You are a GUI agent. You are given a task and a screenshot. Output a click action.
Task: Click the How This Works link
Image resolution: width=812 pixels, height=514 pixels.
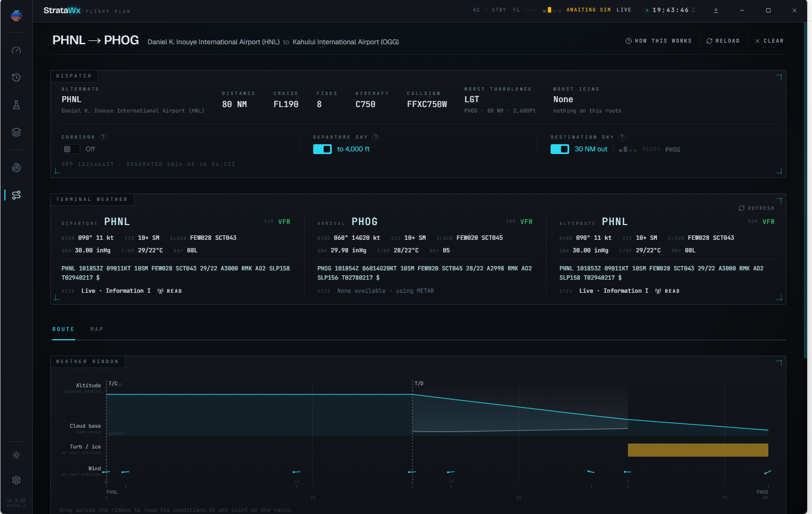click(x=659, y=41)
